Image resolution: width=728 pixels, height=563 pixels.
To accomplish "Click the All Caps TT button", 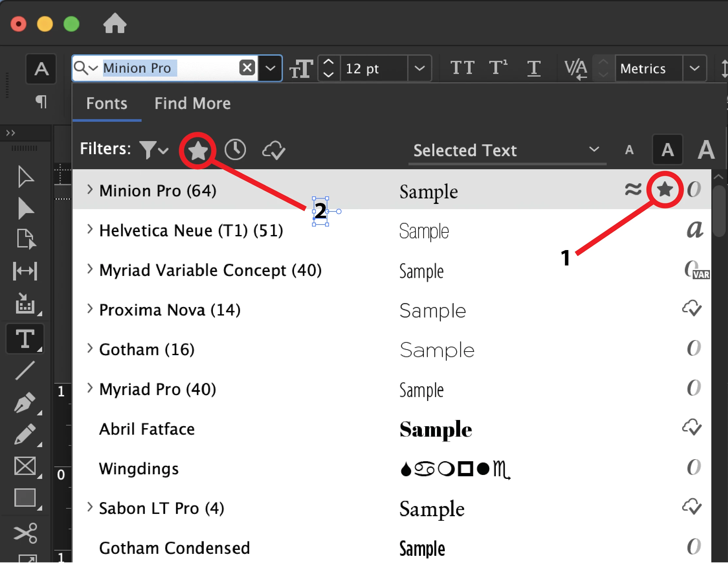I will (x=462, y=68).
